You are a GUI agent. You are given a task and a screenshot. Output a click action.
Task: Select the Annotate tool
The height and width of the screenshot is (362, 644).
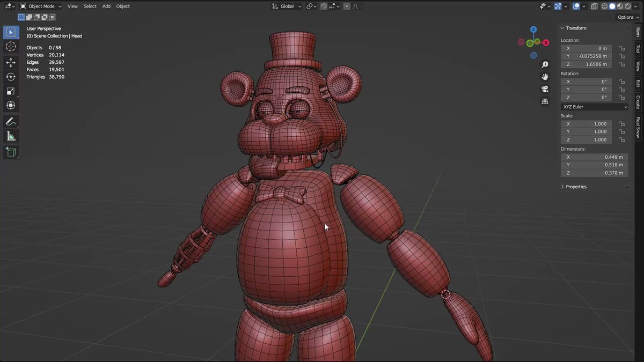[x=11, y=122]
